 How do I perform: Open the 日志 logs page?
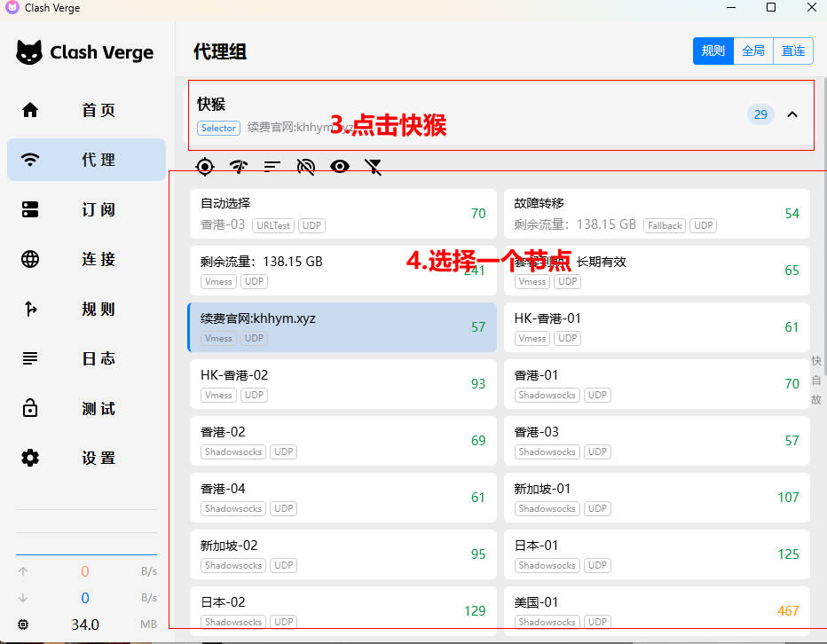(x=86, y=358)
